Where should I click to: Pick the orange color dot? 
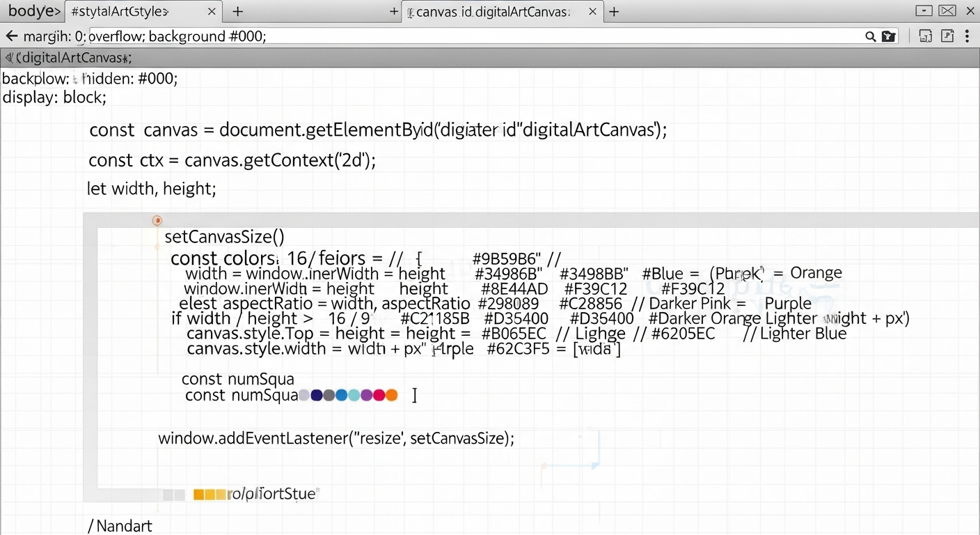(391, 396)
